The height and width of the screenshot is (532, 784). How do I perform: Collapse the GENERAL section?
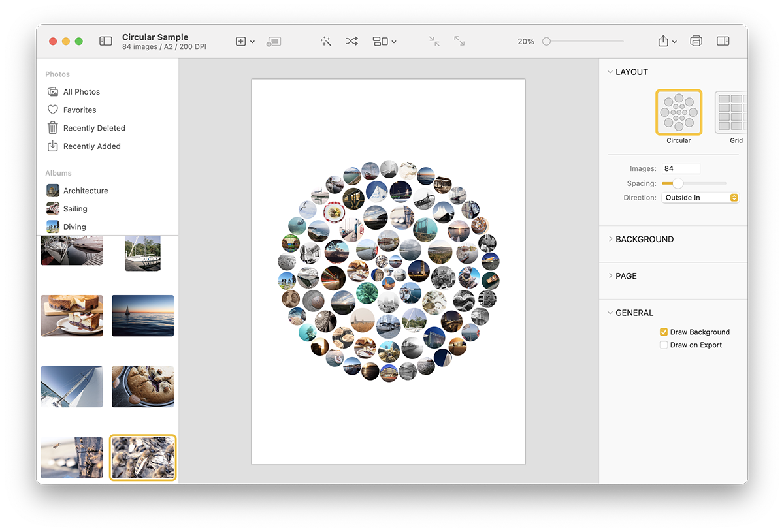[x=610, y=313]
